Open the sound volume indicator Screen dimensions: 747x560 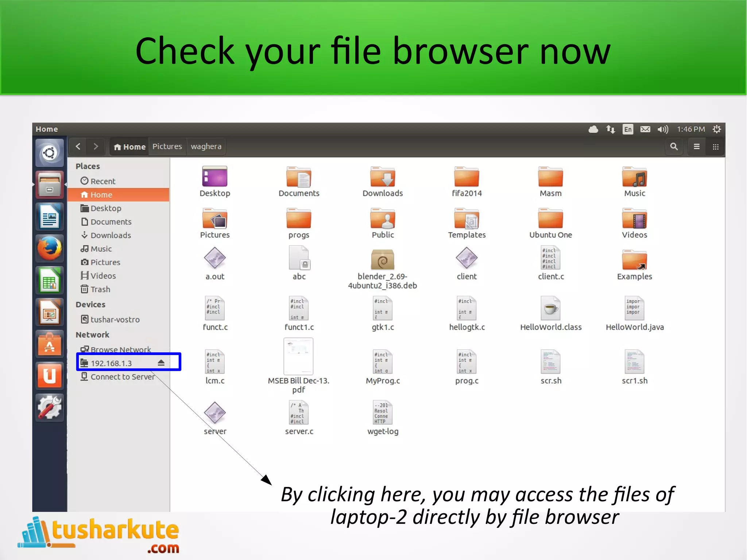tap(663, 129)
